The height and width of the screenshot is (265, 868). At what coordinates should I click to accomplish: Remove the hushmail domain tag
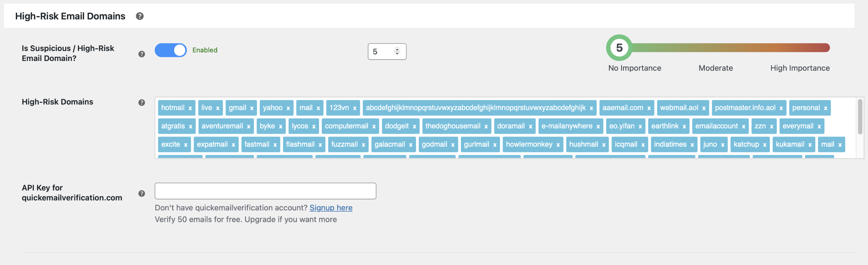coord(603,145)
